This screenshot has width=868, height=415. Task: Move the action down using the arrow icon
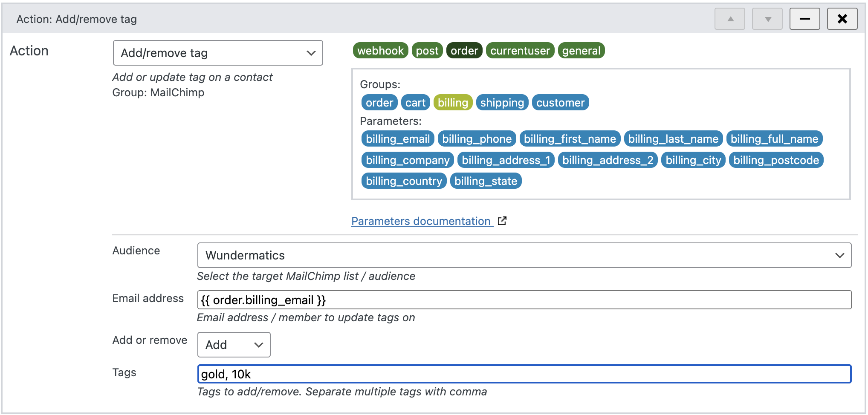point(767,19)
